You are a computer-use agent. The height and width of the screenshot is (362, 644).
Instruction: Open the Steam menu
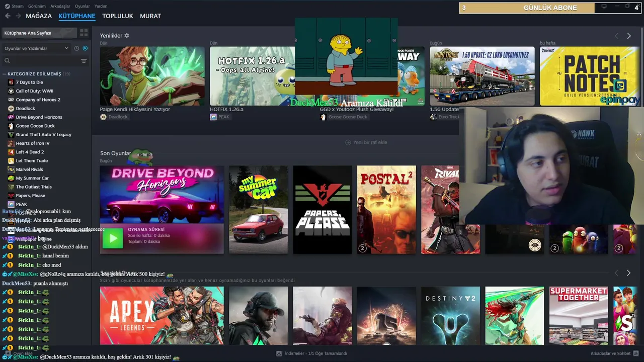[15, 6]
